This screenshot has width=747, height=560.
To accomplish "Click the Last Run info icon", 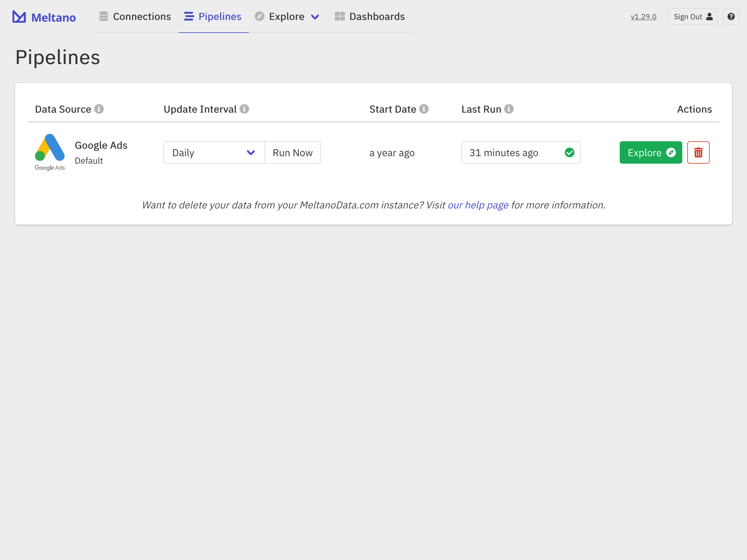I will [509, 109].
